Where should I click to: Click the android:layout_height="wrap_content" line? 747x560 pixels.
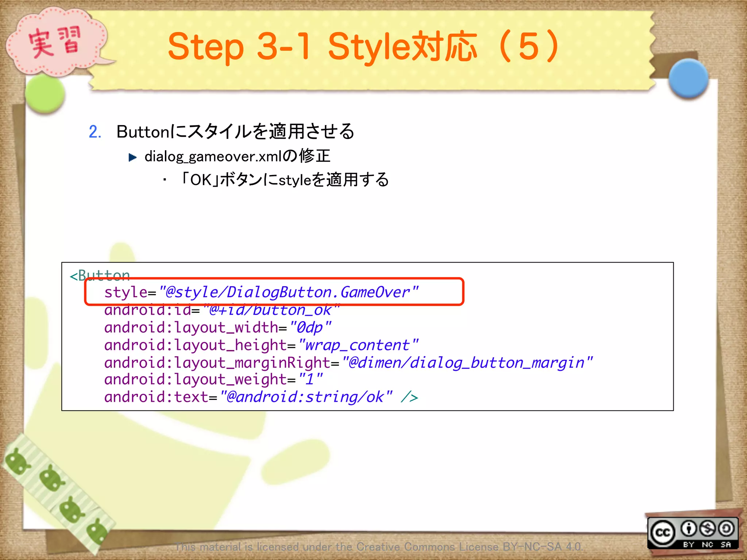point(261,345)
